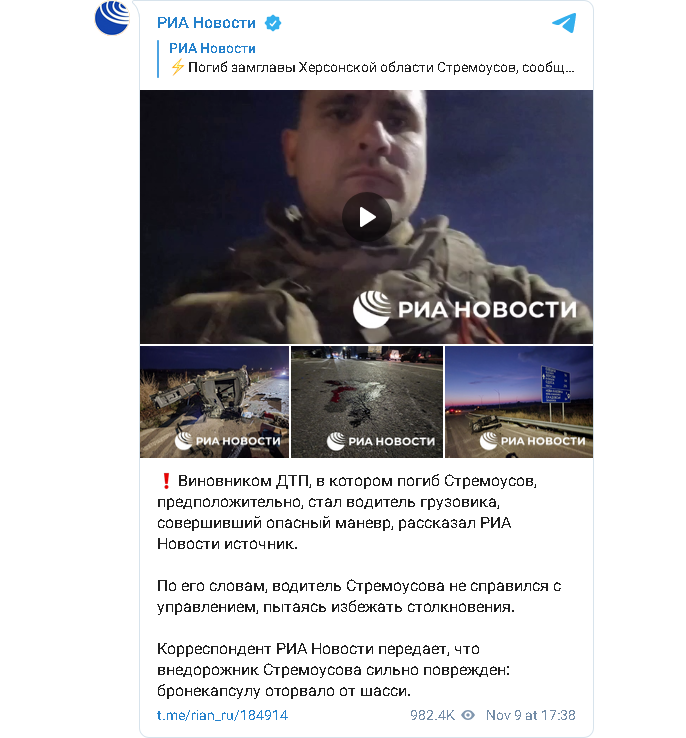The image size is (686, 738).
Task: Click the РИА Новости watermark on video
Action: pos(465,309)
